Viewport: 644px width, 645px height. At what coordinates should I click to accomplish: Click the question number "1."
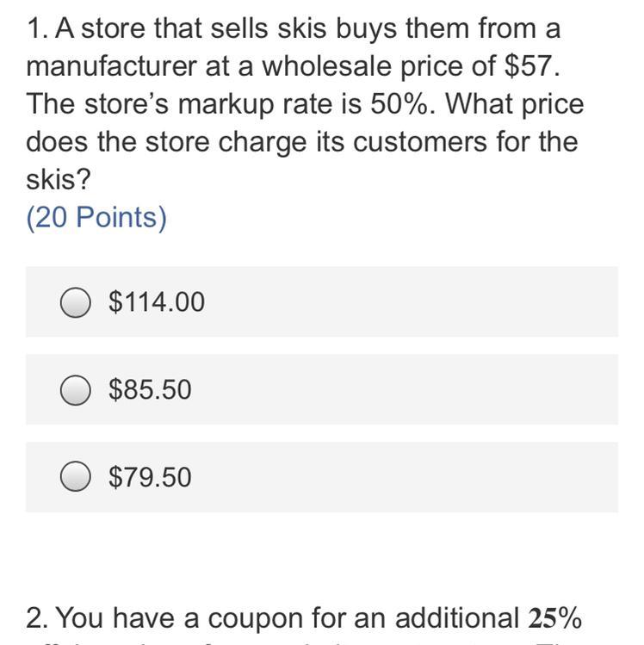pyautogui.click(x=38, y=28)
